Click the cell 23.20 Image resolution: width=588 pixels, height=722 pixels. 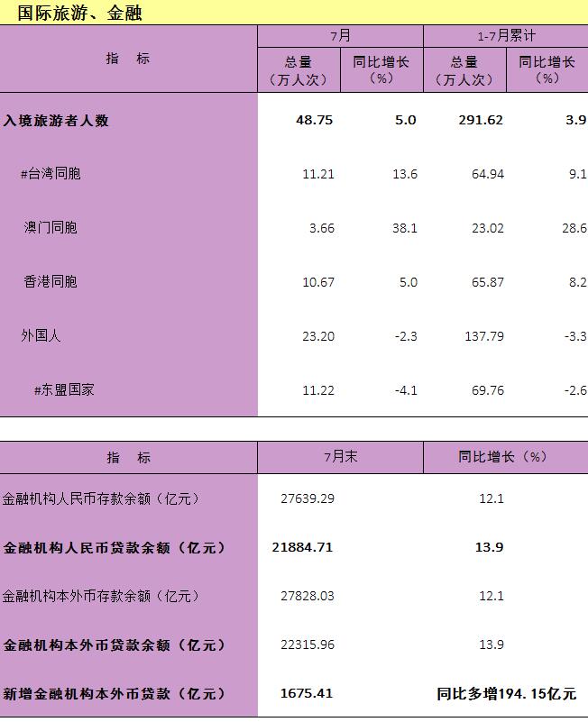(x=318, y=336)
